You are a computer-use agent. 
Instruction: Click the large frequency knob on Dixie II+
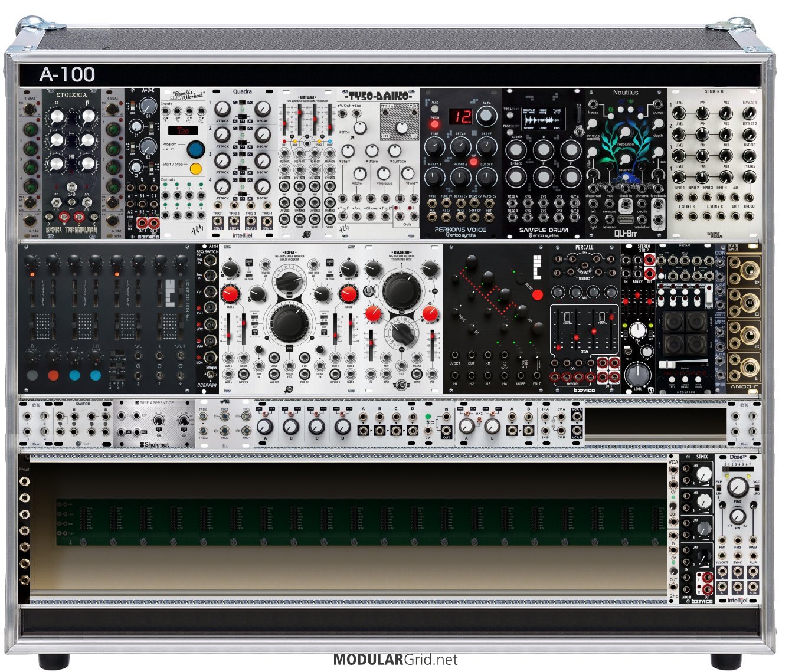click(x=737, y=487)
